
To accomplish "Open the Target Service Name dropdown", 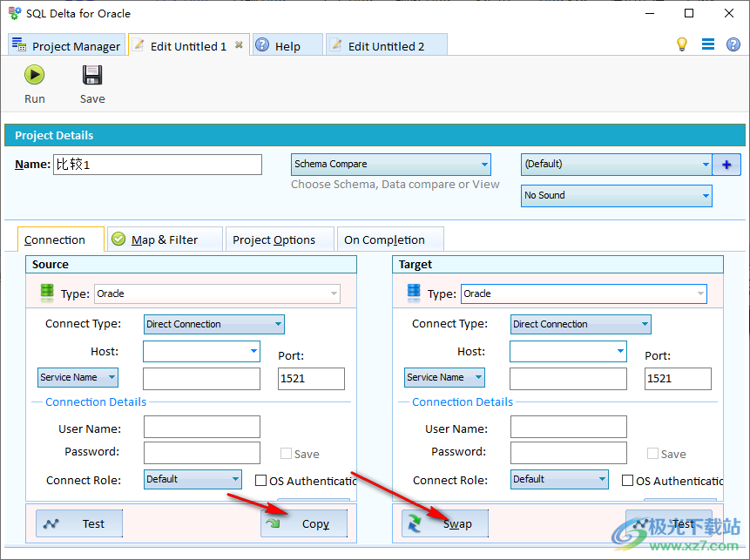I will coord(444,377).
